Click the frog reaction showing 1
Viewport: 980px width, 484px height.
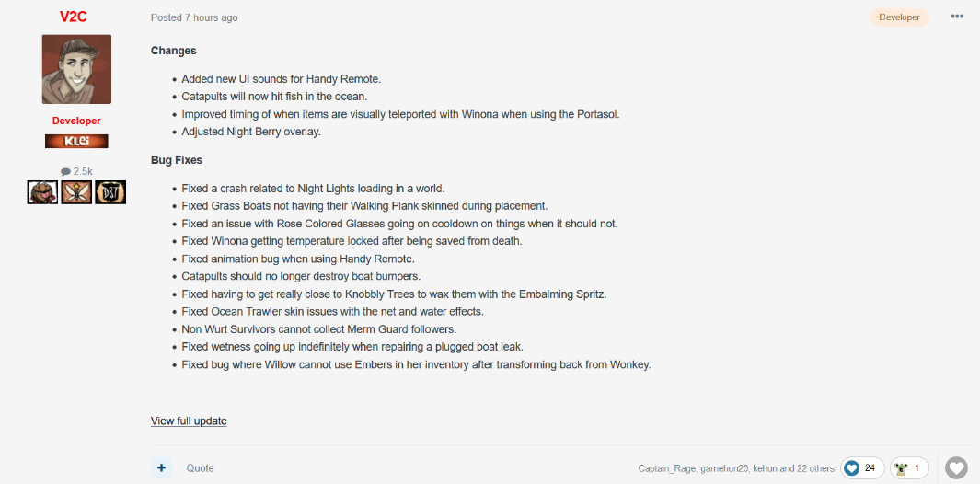coord(908,467)
